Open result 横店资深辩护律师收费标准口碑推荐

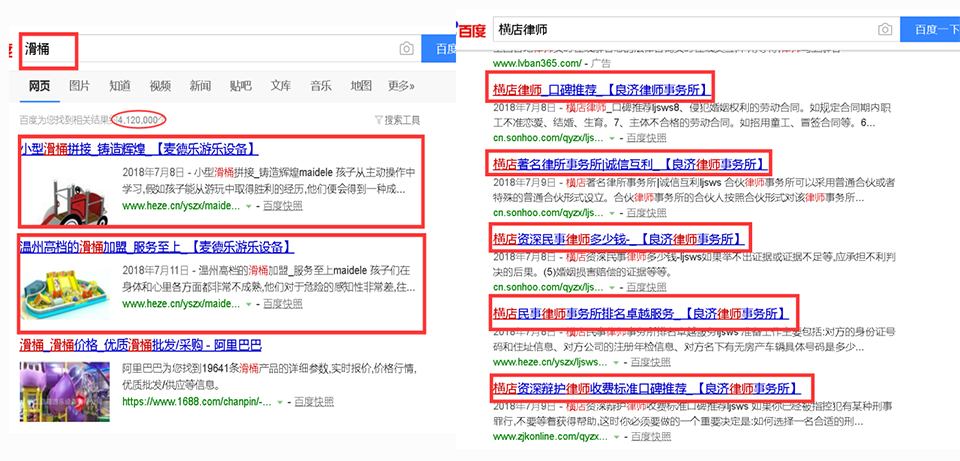tap(648, 388)
